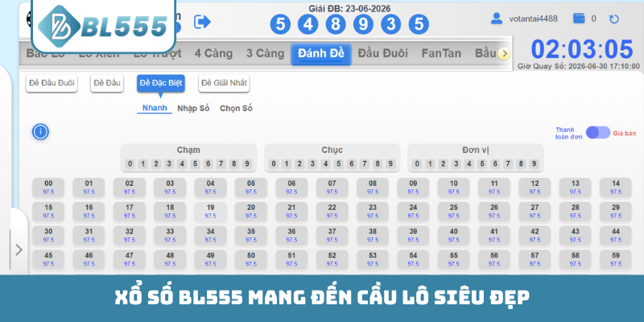Select the Đánh Đề tab
Viewport: 644px width, 322px height.
pyautogui.click(x=321, y=54)
